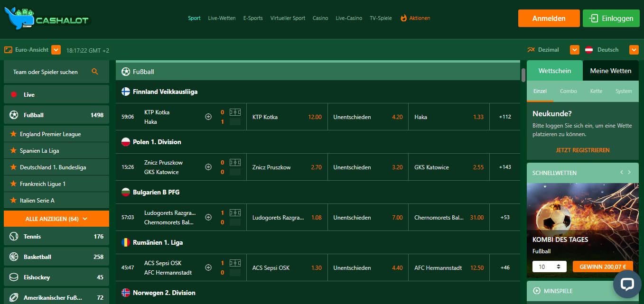644x304 pixels.
Task: Open the Casino menu item
Action: click(x=320, y=18)
